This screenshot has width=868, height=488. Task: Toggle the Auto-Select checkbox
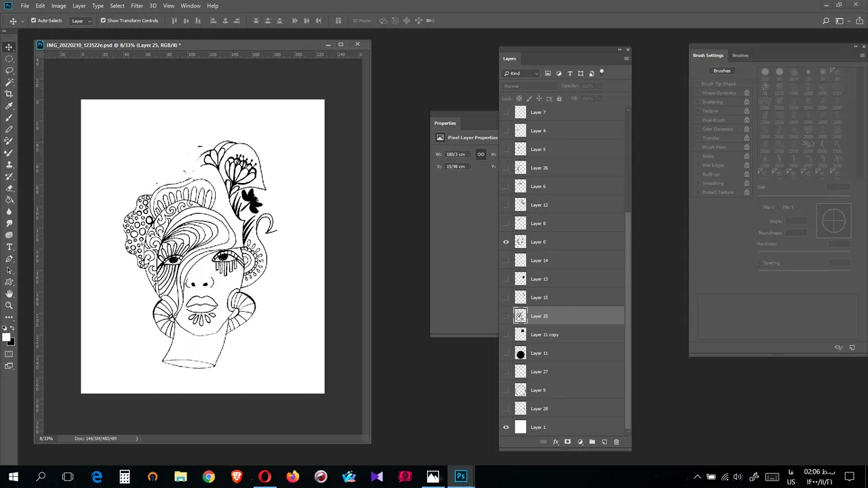tap(33, 20)
